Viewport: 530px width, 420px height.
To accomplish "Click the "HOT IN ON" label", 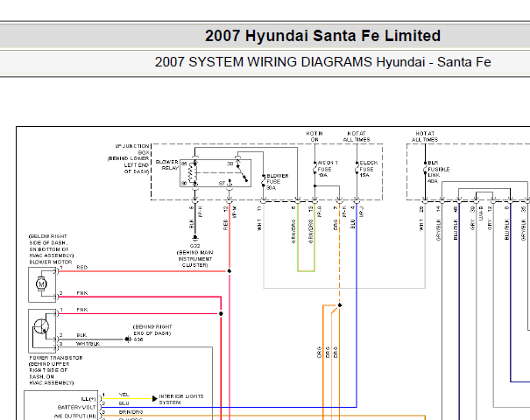I will tap(314, 136).
